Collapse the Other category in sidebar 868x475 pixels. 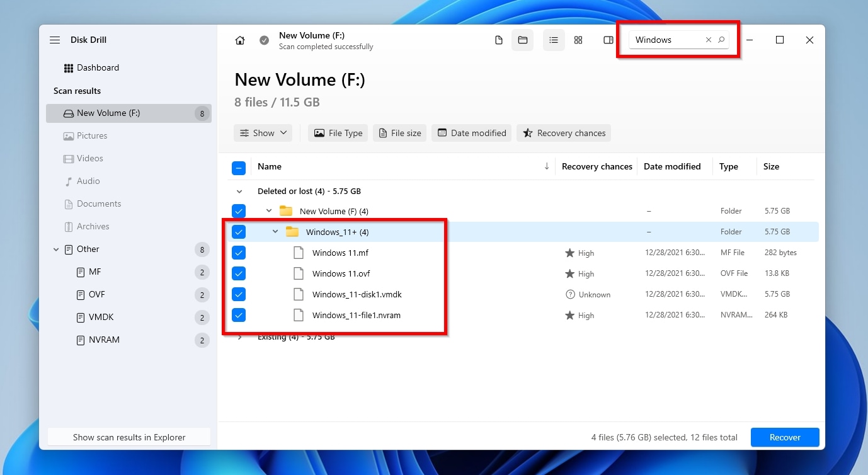[56, 249]
